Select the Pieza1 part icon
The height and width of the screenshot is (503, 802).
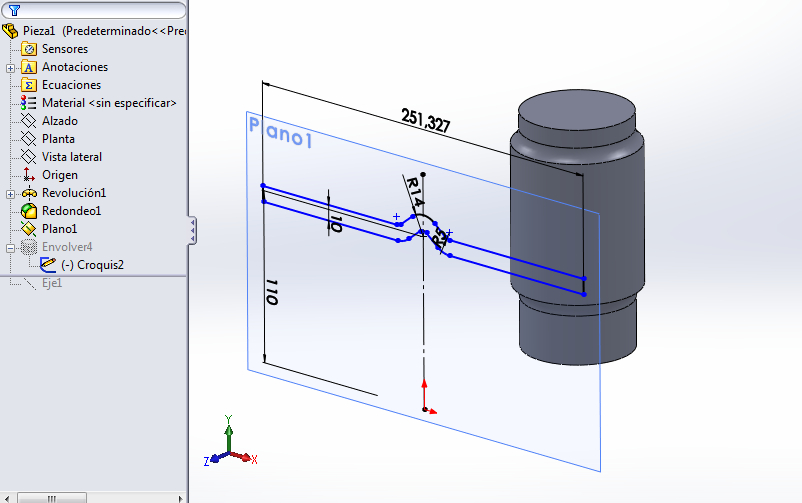click(10, 31)
